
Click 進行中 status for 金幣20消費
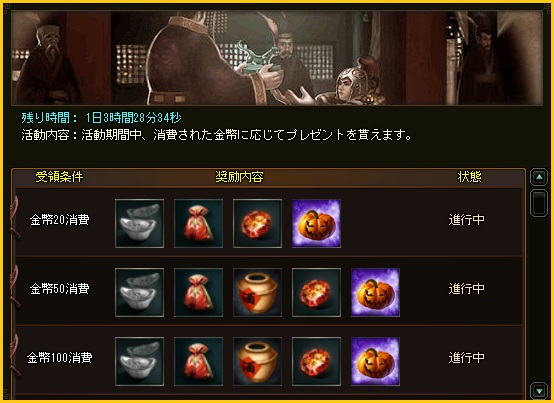(x=466, y=220)
